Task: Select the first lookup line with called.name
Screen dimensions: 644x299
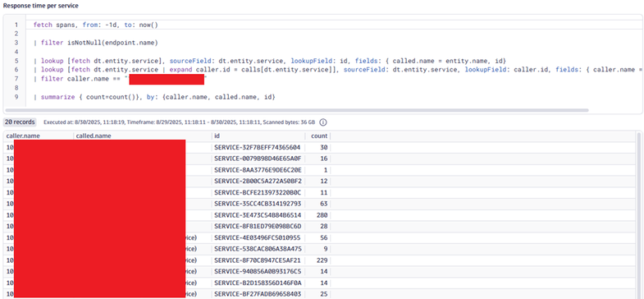Action: click(x=271, y=61)
